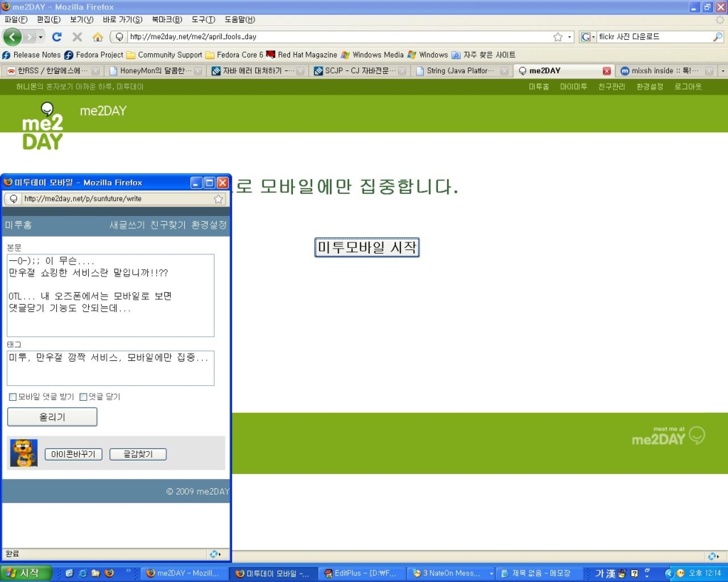Open the 제목 없음 - 메모장 taskbar item
Viewport: 728px width, 582px height.
539,573
